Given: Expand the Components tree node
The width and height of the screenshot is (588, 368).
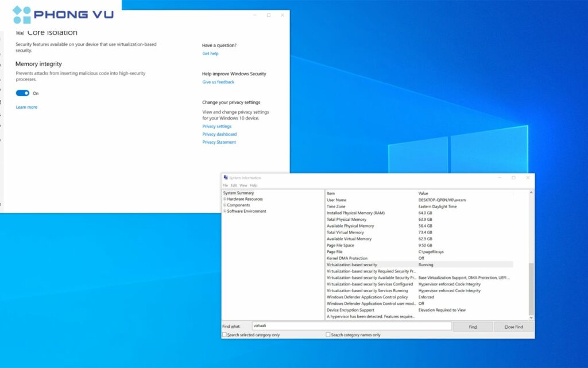Looking at the screenshot, I should 225,205.
